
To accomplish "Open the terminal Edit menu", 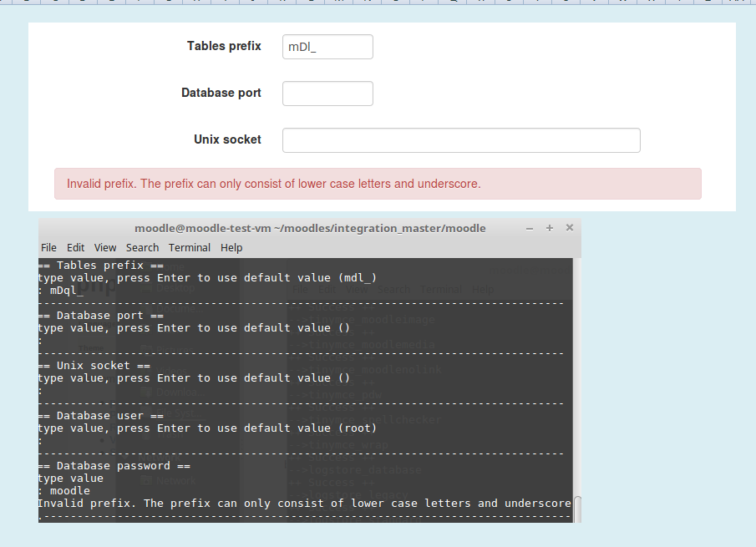I will pos(76,248).
